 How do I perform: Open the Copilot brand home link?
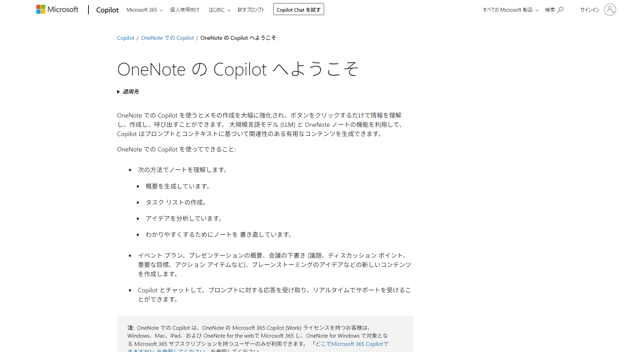tap(107, 10)
